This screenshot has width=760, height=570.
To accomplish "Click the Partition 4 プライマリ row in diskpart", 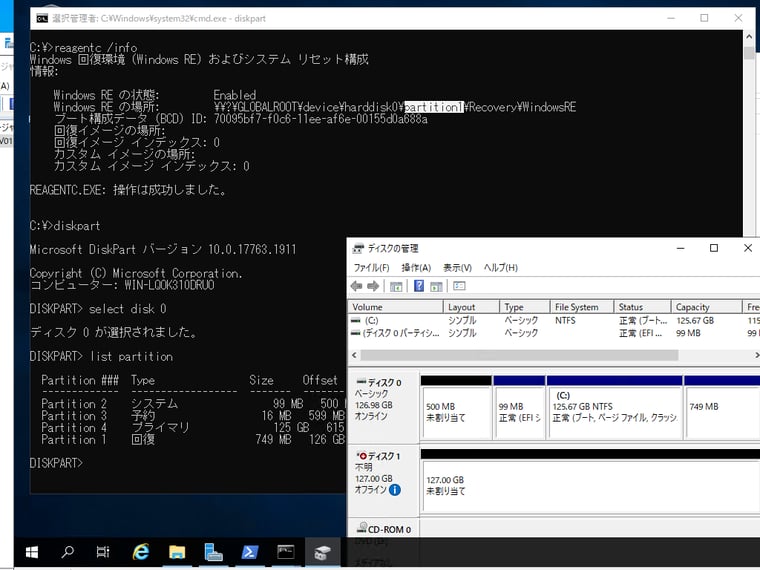I will pos(193,428).
